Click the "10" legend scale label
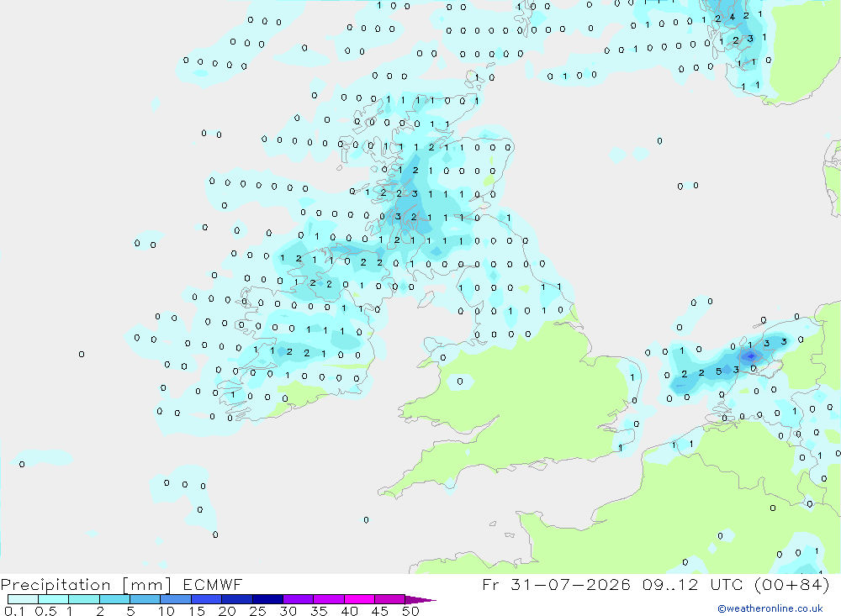 (x=167, y=611)
